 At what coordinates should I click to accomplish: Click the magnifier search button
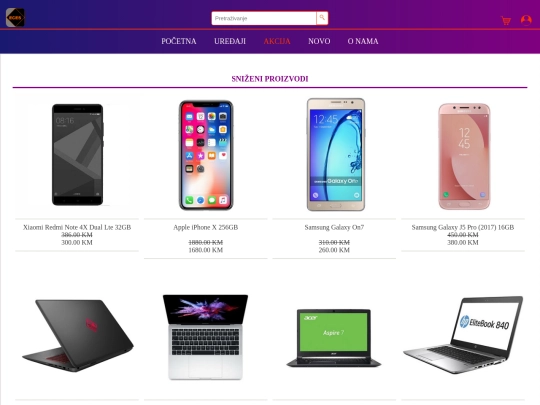click(x=322, y=18)
